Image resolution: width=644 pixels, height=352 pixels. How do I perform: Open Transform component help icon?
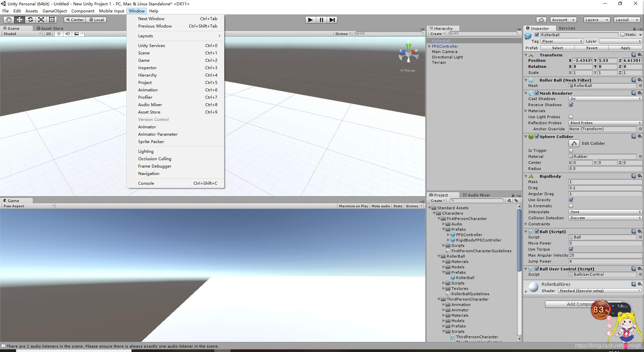click(634, 55)
